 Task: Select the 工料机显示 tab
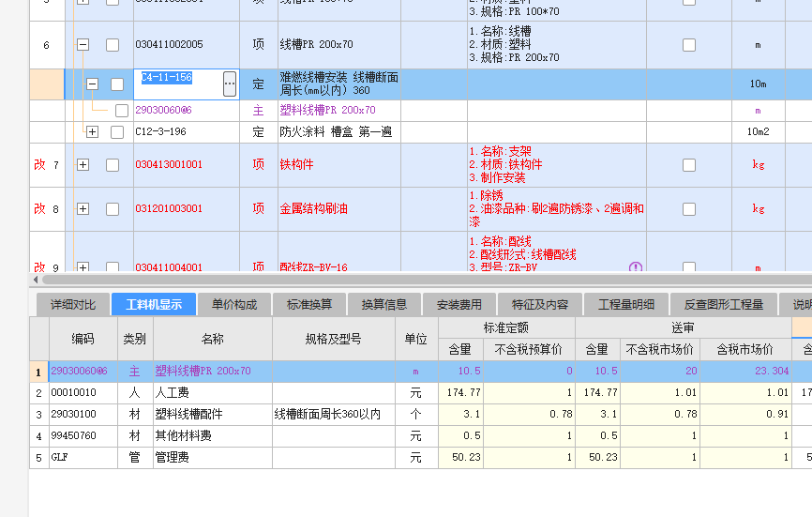(154, 305)
